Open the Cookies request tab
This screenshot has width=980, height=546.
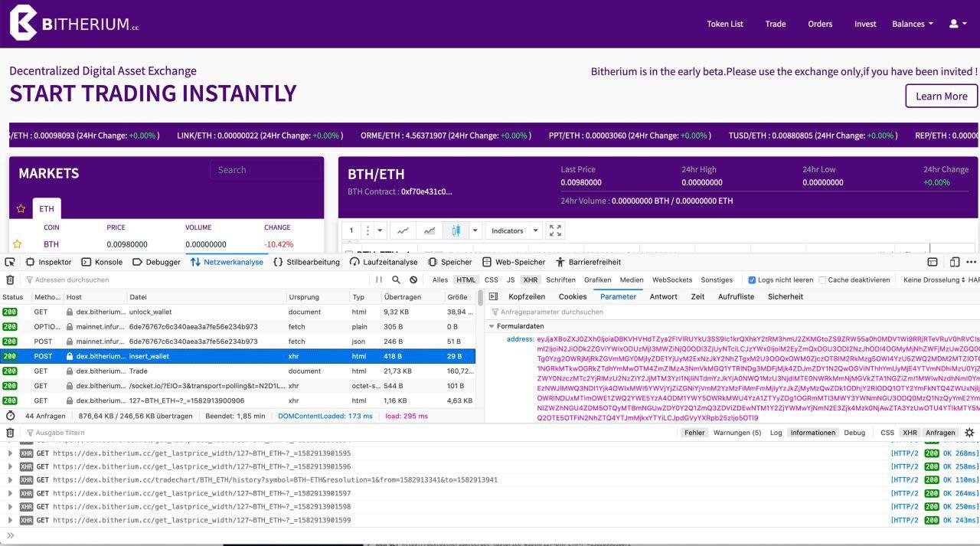[573, 296]
